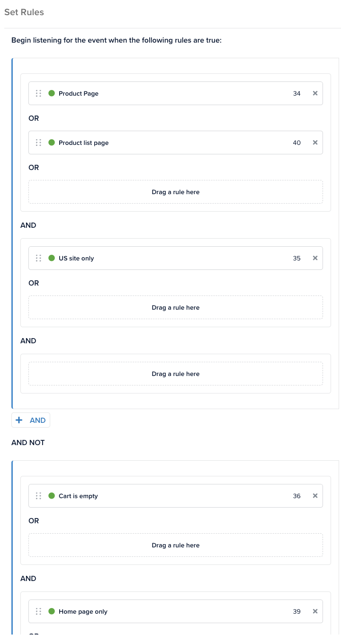Delete the Home page only rule
Screen dimensions: 341x644
(315, 611)
